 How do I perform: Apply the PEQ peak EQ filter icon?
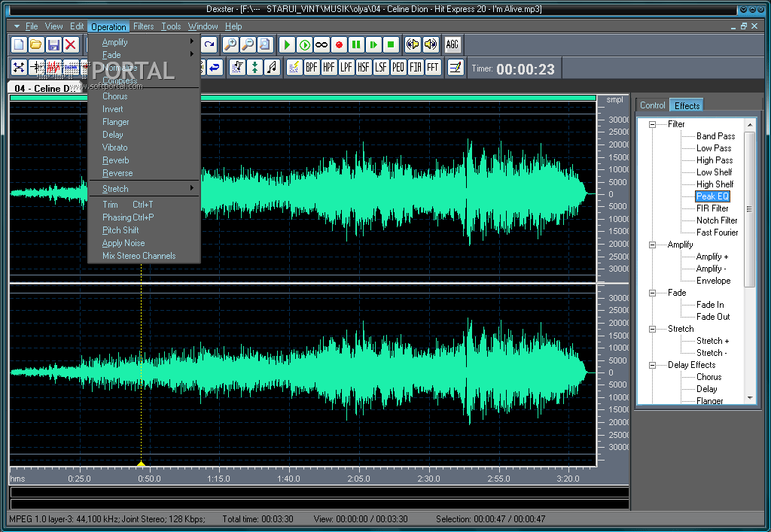click(x=398, y=67)
